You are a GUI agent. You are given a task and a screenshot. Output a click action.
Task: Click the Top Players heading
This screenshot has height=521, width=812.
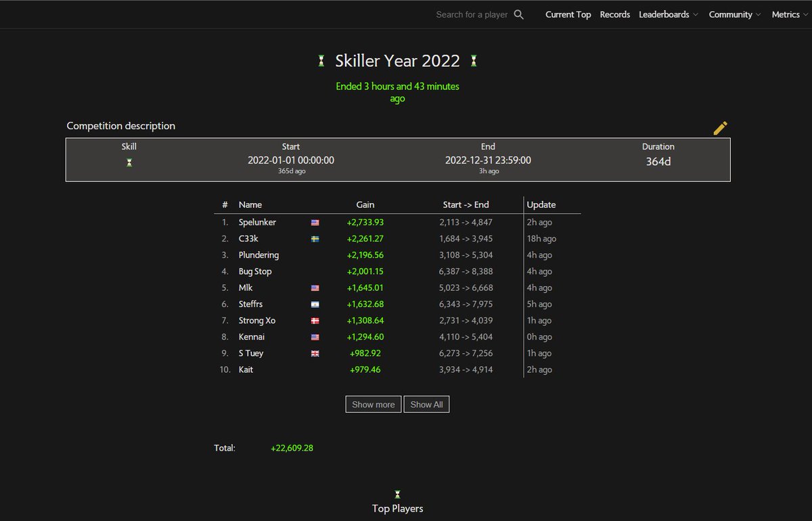pyautogui.click(x=398, y=508)
